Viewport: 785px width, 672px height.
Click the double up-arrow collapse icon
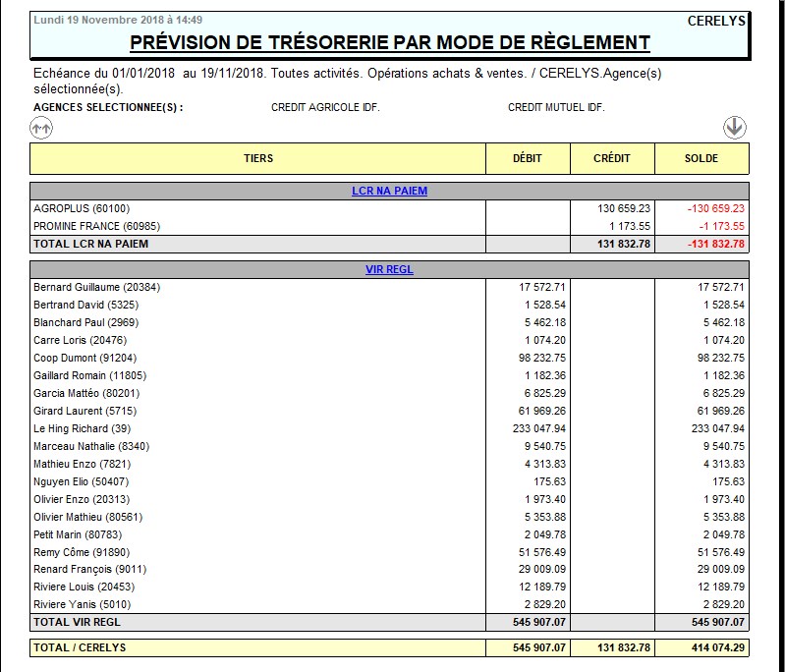(41, 127)
